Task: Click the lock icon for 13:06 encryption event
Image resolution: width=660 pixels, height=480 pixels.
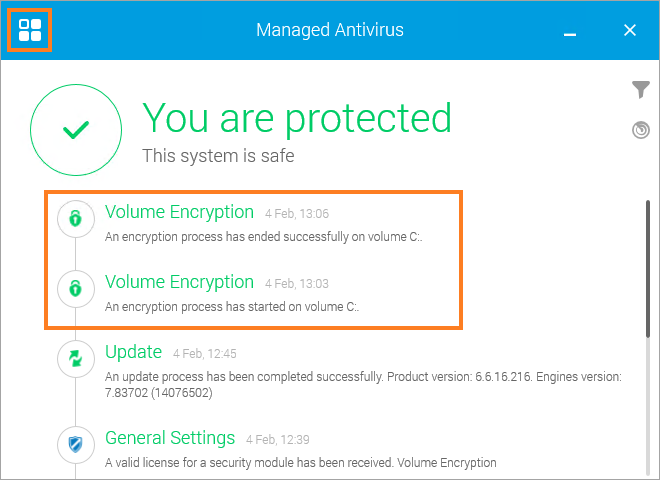Action: [x=76, y=219]
